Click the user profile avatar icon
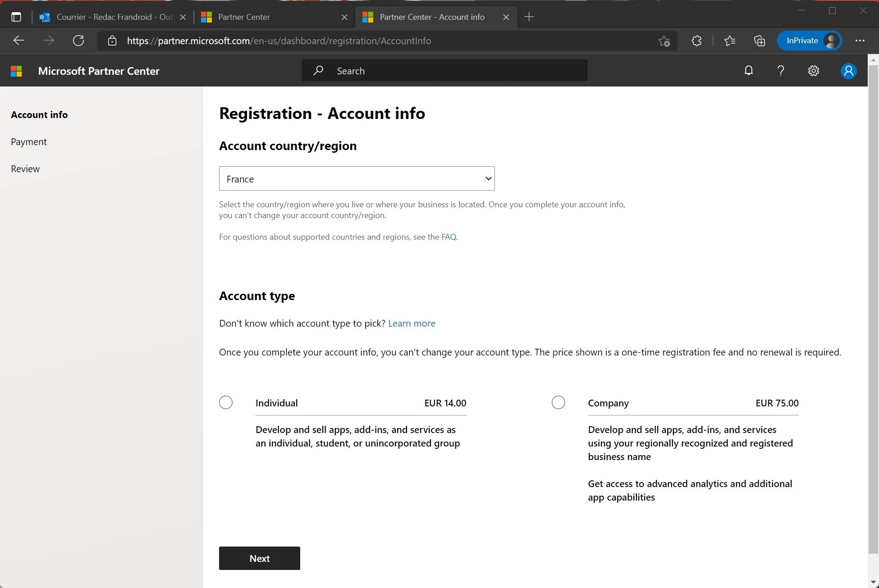This screenshot has width=879, height=588. 849,70
